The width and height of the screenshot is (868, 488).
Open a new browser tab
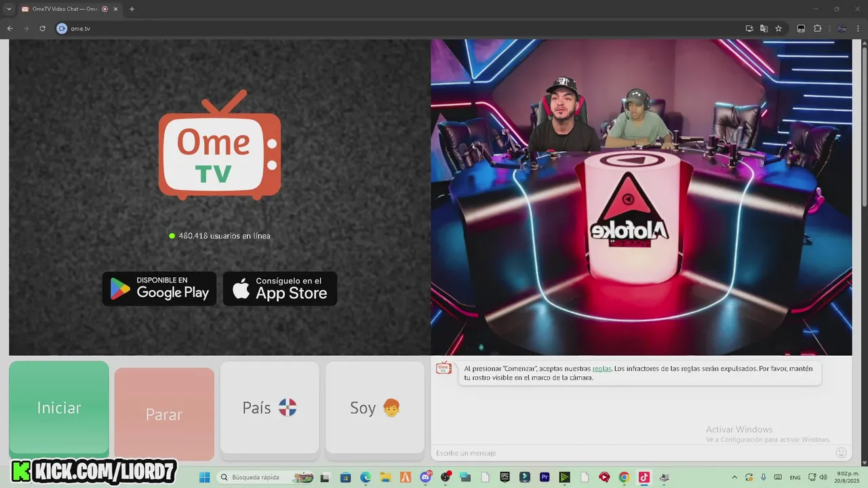132,9
